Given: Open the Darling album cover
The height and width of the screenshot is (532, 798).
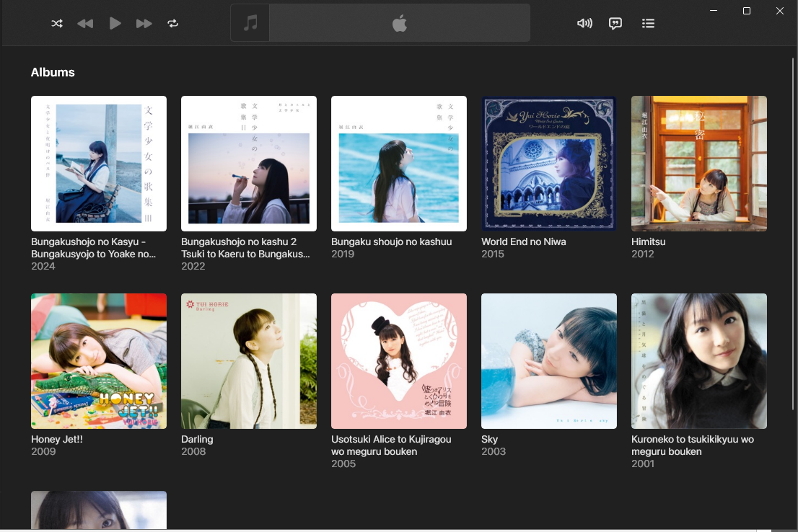Looking at the screenshot, I should (249, 360).
